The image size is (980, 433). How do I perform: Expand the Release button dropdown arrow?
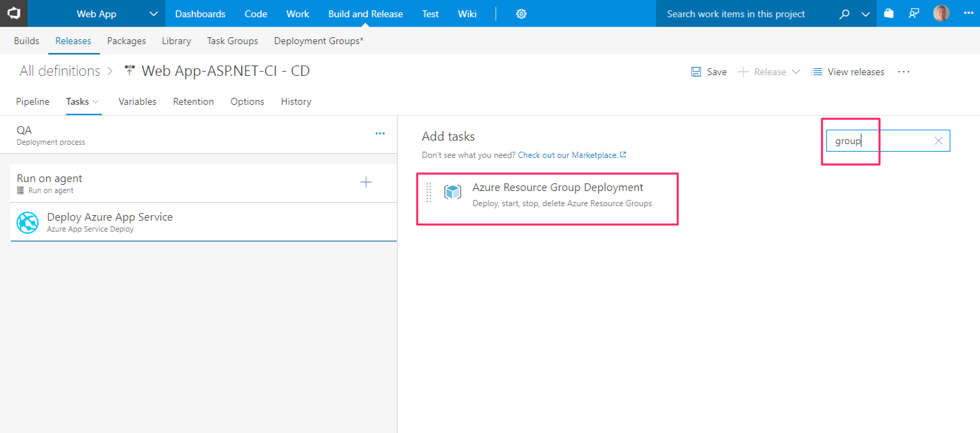coord(796,71)
